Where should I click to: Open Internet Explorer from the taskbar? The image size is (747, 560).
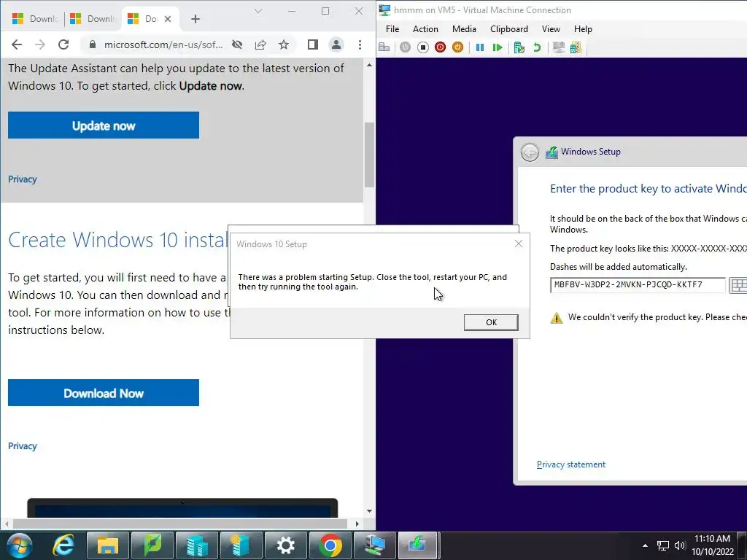coord(63,545)
